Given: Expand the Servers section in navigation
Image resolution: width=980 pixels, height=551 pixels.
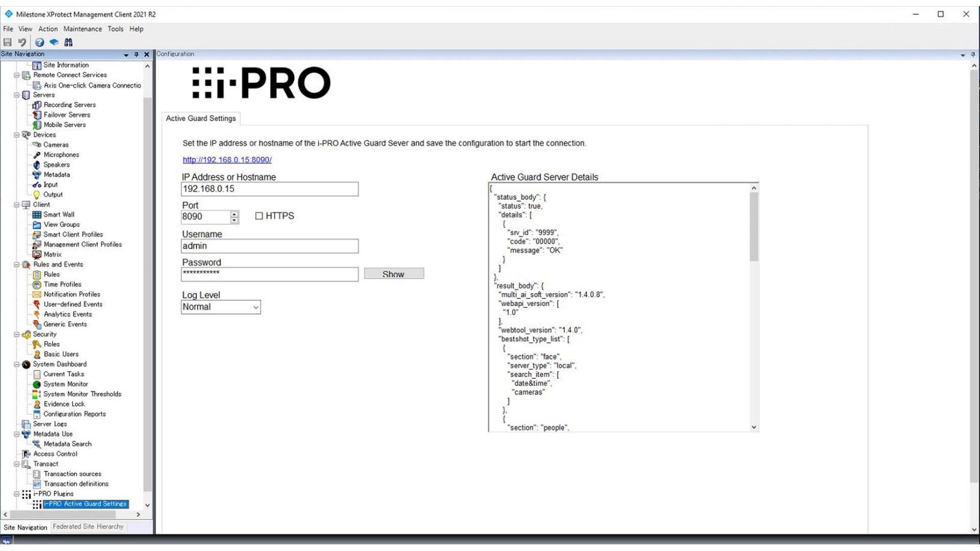Looking at the screenshot, I should [16, 95].
